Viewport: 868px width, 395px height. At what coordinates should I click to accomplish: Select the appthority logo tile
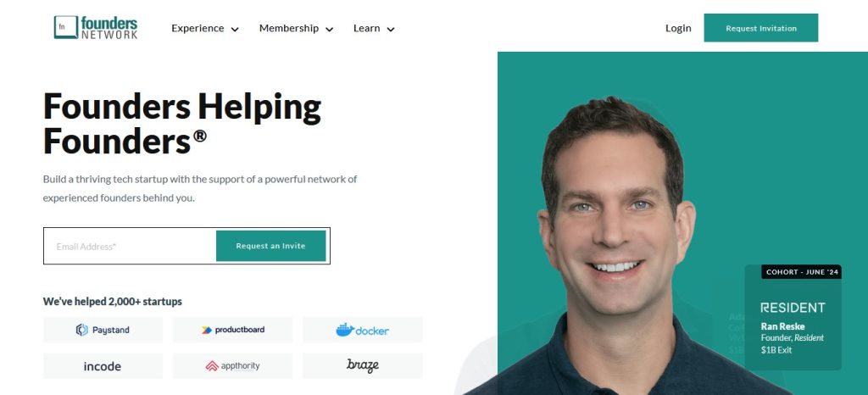click(x=232, y=365)
